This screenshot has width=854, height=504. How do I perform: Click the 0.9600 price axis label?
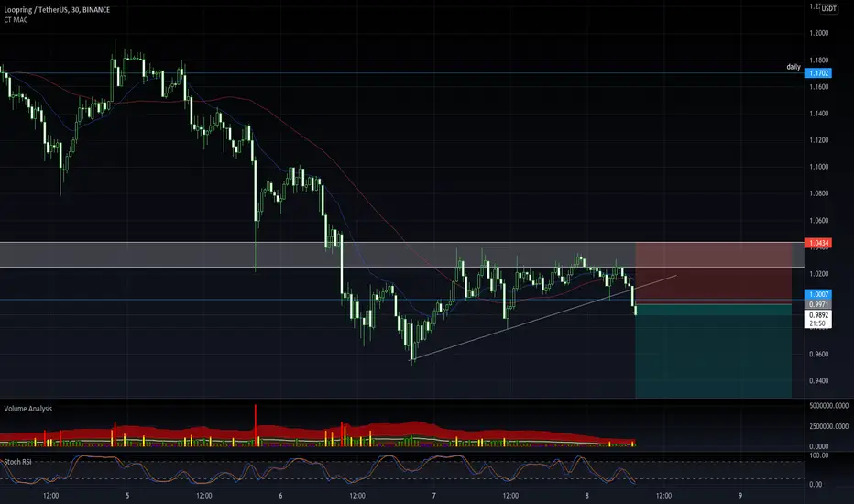click(818, 355)
